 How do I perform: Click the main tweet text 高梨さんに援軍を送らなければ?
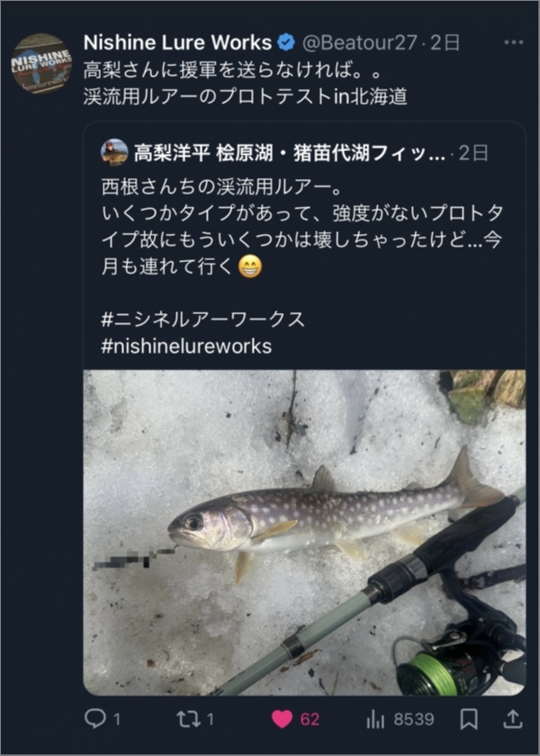coord(225,69)
